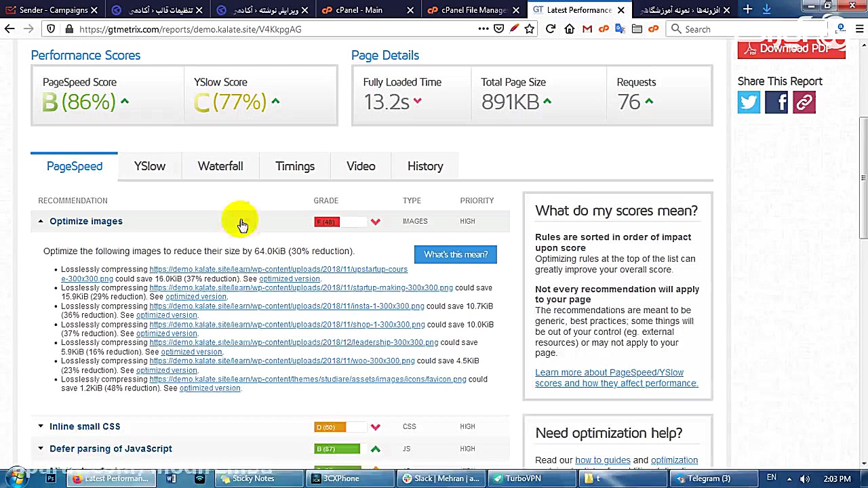This screenshot has width=868, height=488.
Task: Open the Gmail bookmark icon
Action: point(587,29)
